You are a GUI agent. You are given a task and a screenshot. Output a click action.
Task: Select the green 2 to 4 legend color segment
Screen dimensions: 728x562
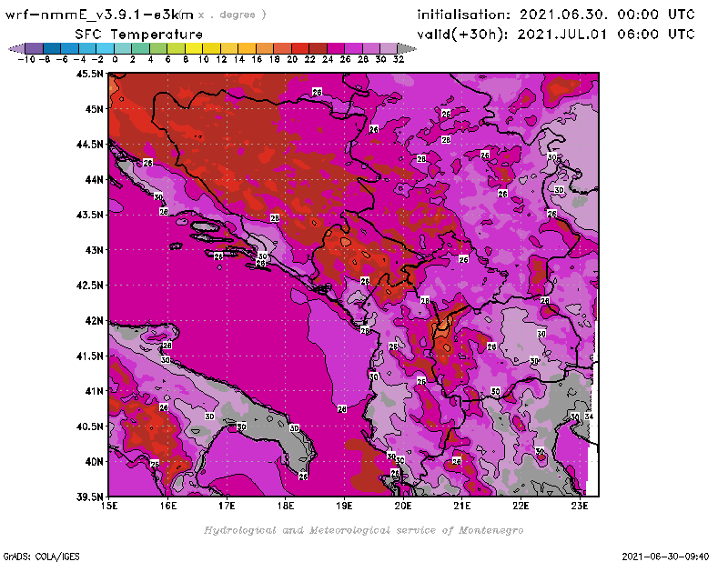141,48
